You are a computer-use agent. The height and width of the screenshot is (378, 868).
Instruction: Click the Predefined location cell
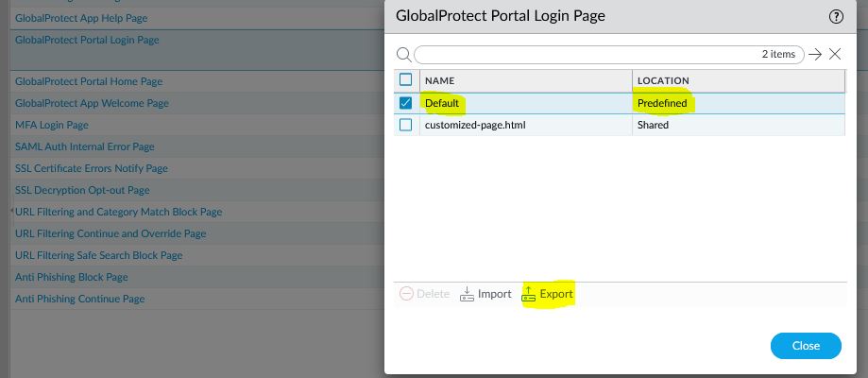[662, 103]
